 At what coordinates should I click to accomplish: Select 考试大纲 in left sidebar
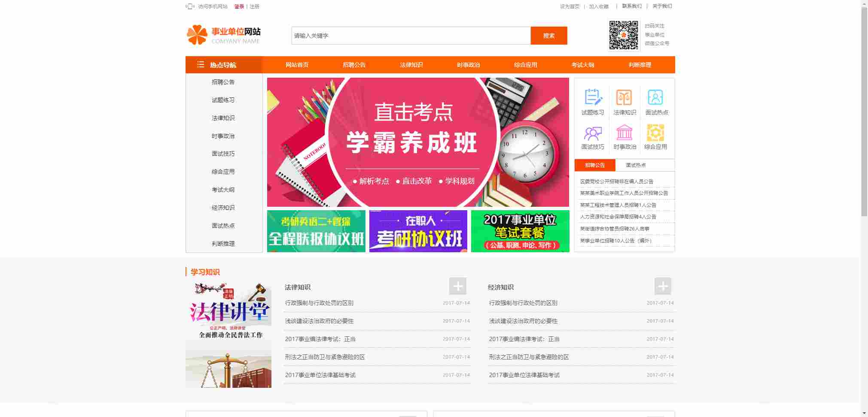[223, 190]
